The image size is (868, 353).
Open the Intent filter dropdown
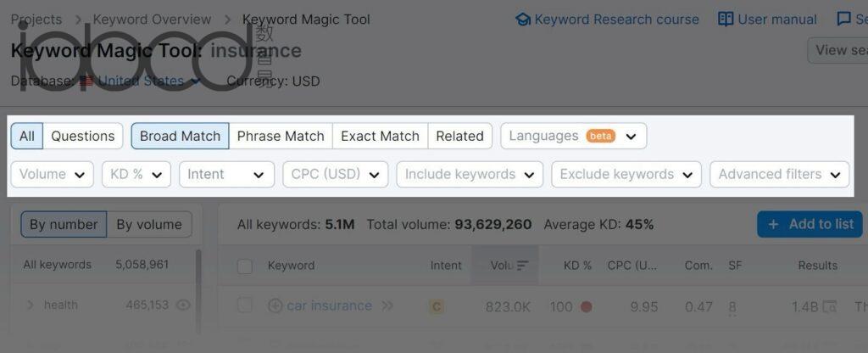coord(226,175)
